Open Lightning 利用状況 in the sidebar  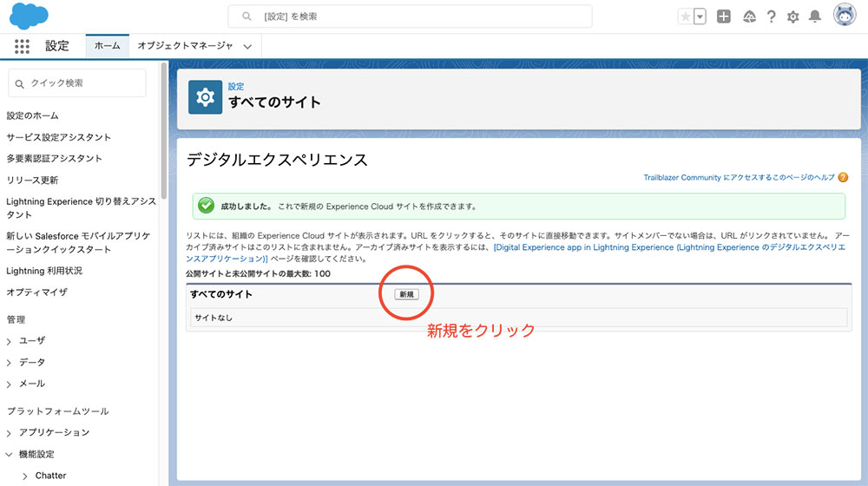[x=44, y=271]
